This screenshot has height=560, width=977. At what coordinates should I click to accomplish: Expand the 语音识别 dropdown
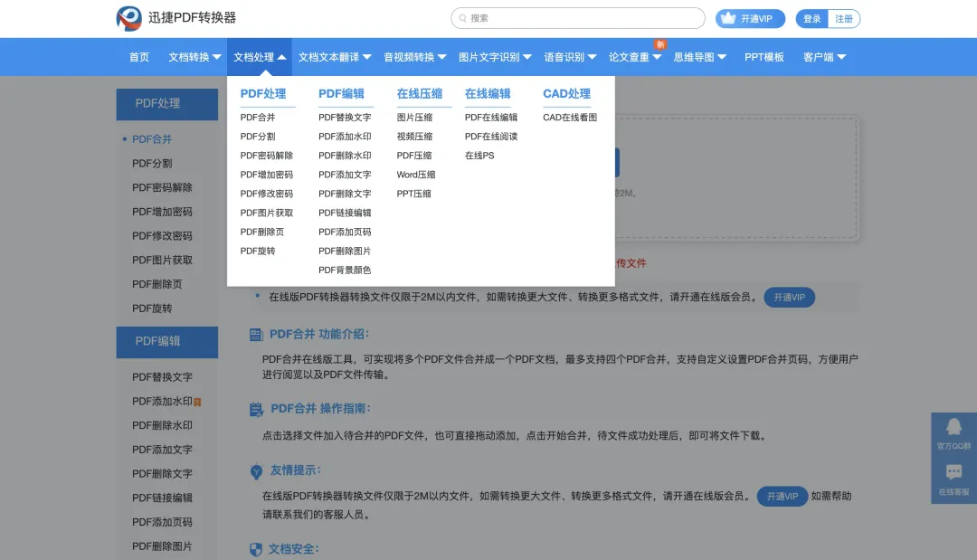570,57
